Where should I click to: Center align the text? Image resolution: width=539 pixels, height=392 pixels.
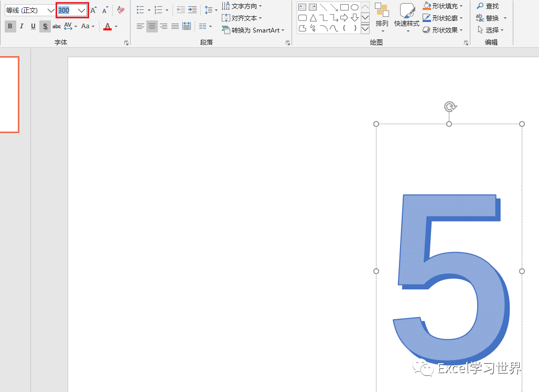coord(152,26)
